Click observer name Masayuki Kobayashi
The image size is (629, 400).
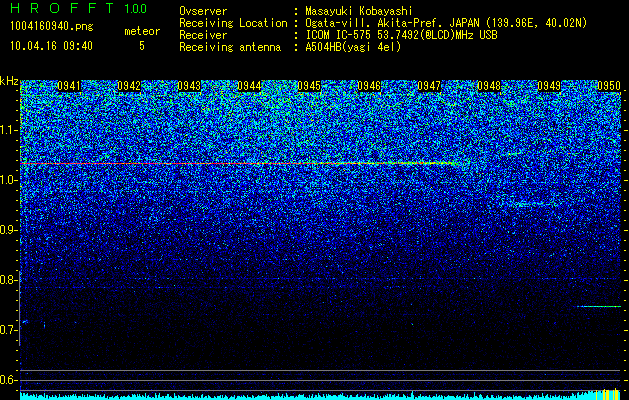click(x=358, y=11)
